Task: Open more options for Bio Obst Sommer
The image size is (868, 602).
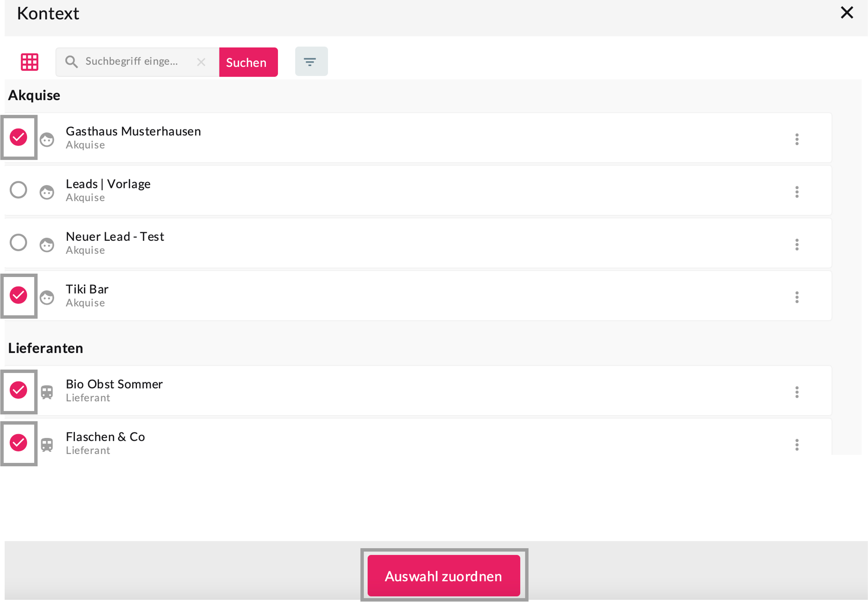Action: [796, 392]
